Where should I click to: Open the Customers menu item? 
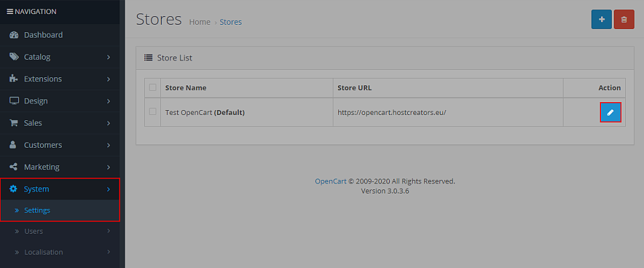(60, 145)
